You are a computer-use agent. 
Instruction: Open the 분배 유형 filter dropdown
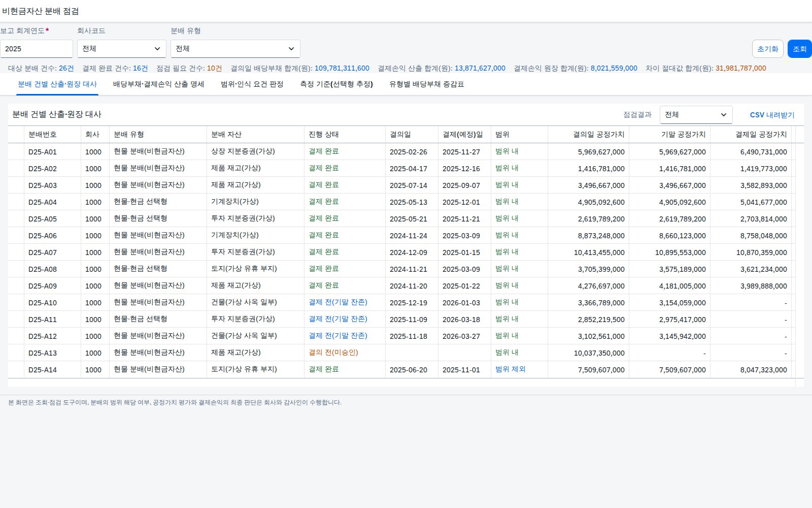coord(235,49)
